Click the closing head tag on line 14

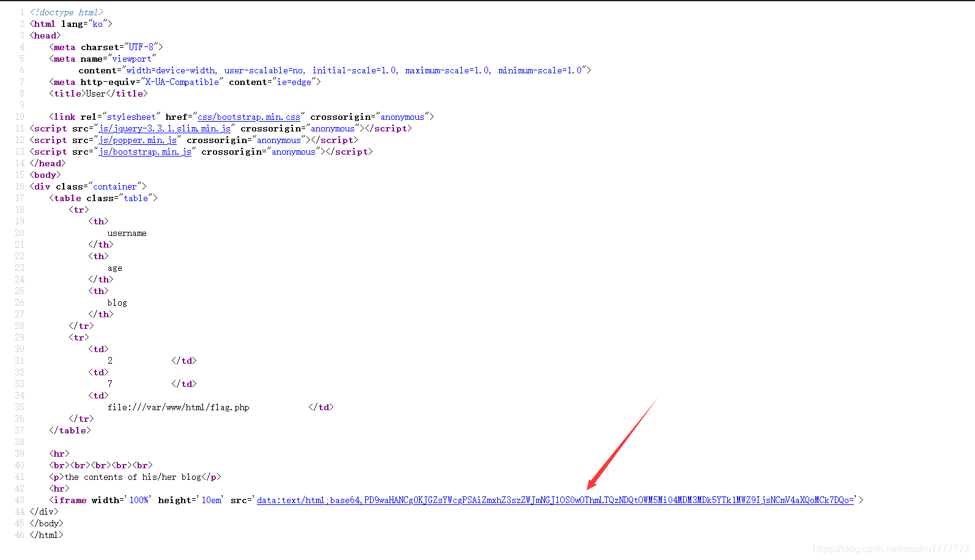[48, 163]
